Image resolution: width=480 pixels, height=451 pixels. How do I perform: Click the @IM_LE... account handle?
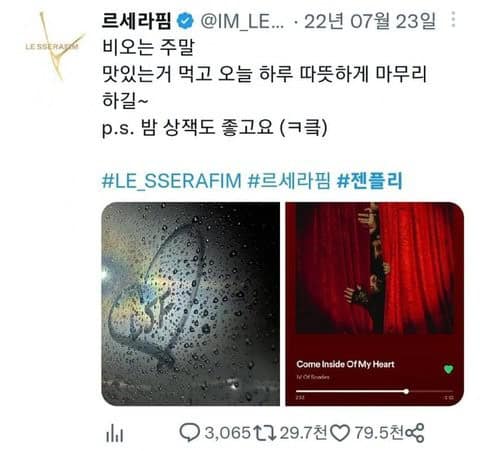coord(243,21)
